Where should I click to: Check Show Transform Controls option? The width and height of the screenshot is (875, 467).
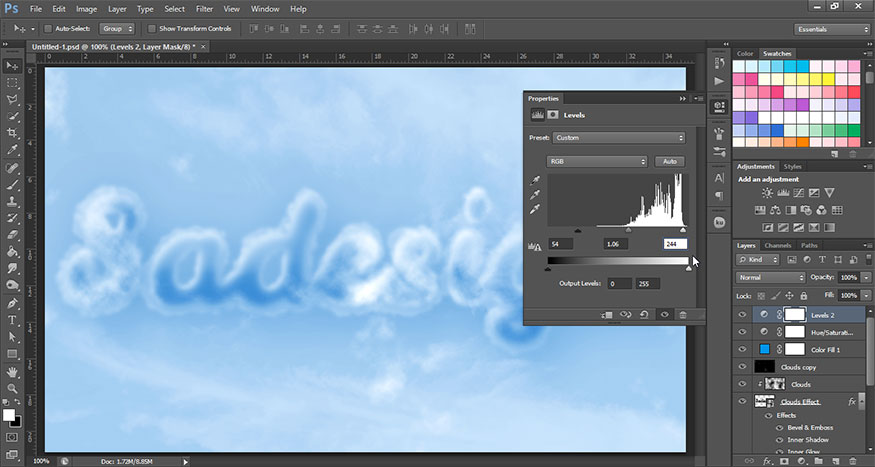(x=151, y=29)
